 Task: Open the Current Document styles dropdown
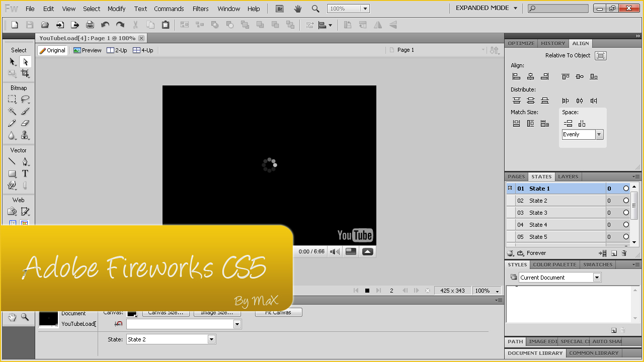click(x=597, y=278)
